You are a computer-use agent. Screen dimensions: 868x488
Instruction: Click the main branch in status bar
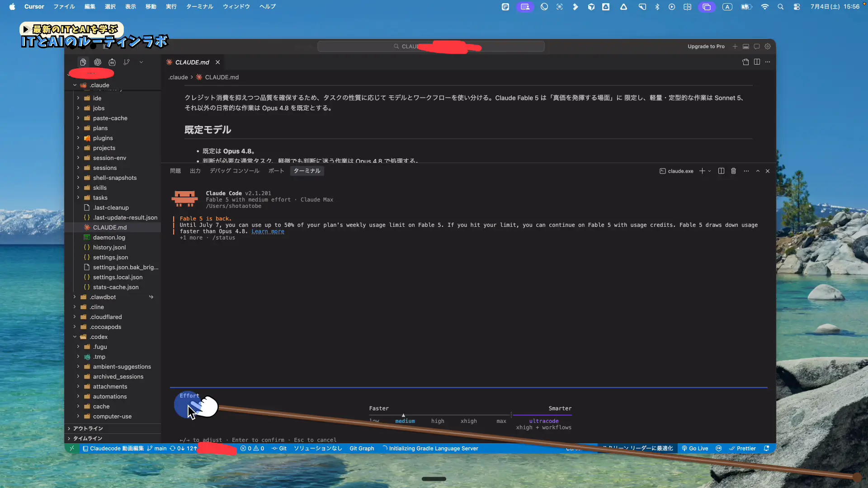click(157, 448)
